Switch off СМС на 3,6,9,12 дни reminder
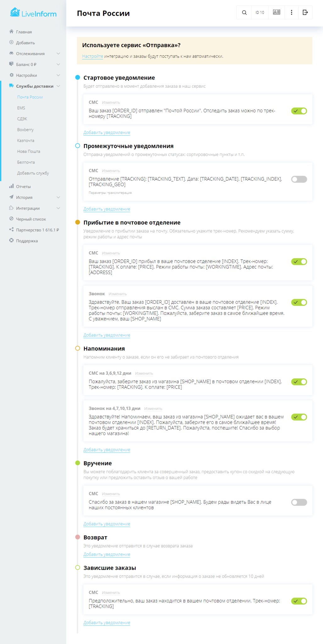Image resolution: width=323 pixels, height=644 pixels. point(299,382)
